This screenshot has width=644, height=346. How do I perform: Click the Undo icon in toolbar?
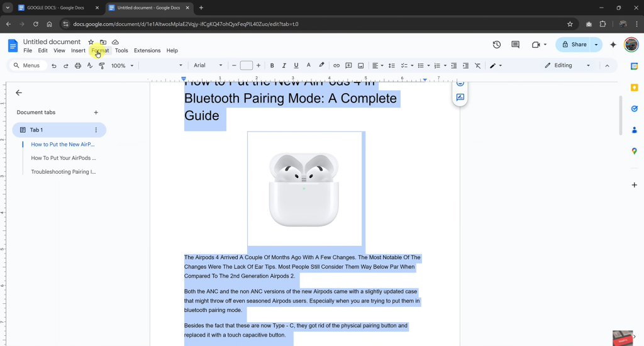(x=54, y=66)
